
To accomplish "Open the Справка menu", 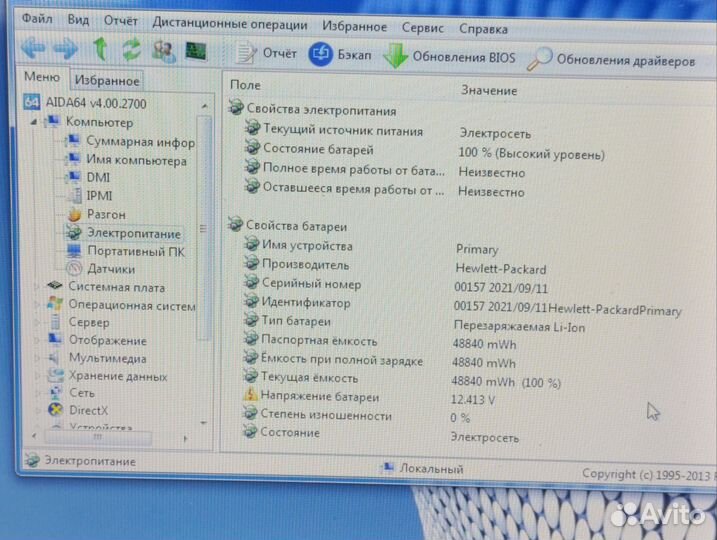I will coord(483,29).
